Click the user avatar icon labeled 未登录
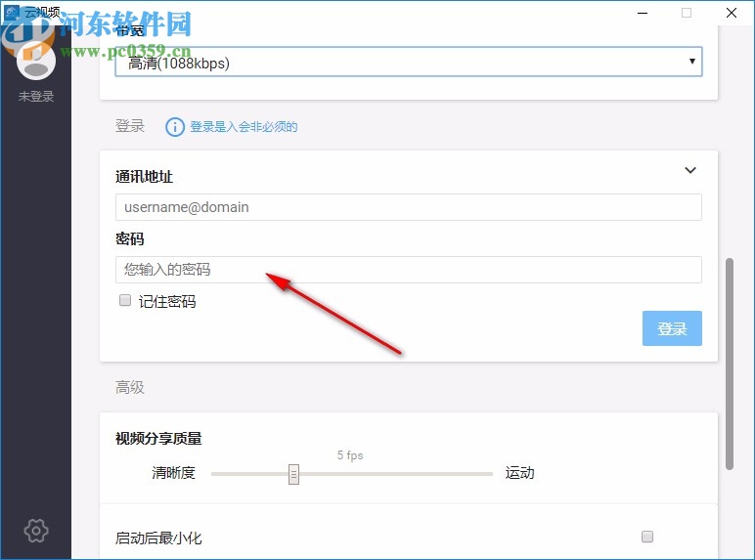This screenshot has width=755, height=560. tap(36, 61)
